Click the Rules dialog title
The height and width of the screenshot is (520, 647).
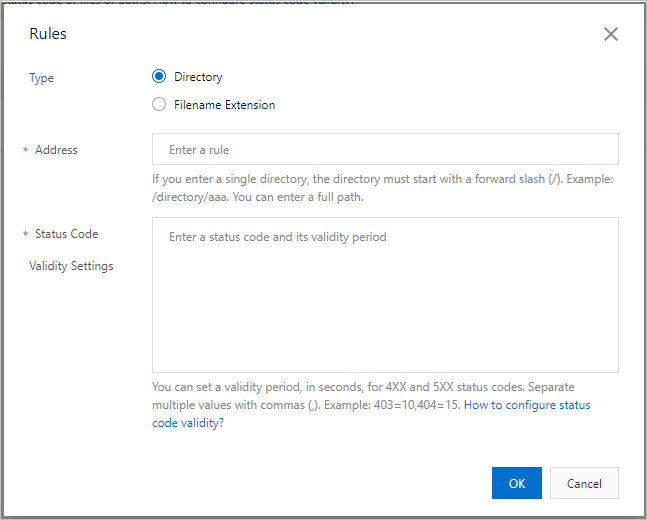(48, 34)
